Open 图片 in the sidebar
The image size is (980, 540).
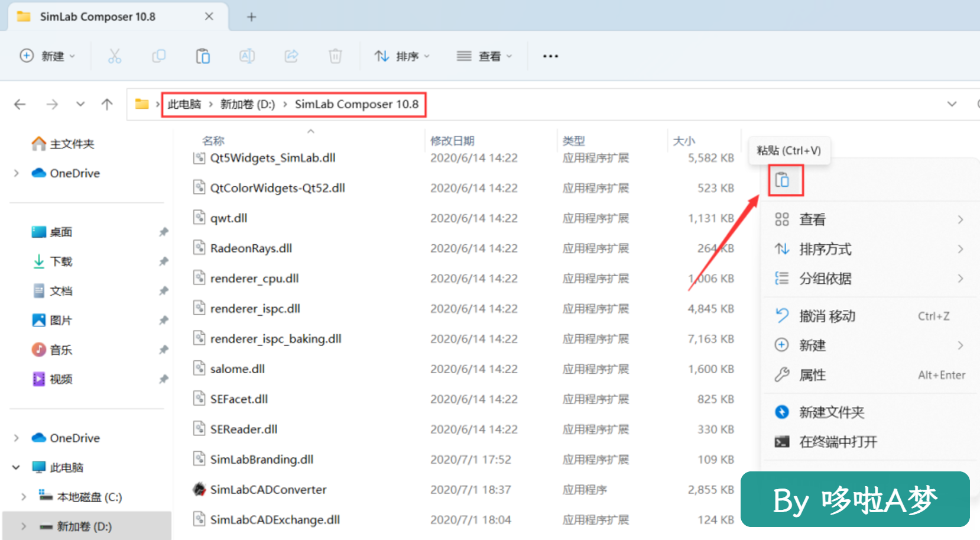pyautogui.click(x=52, y=321)
